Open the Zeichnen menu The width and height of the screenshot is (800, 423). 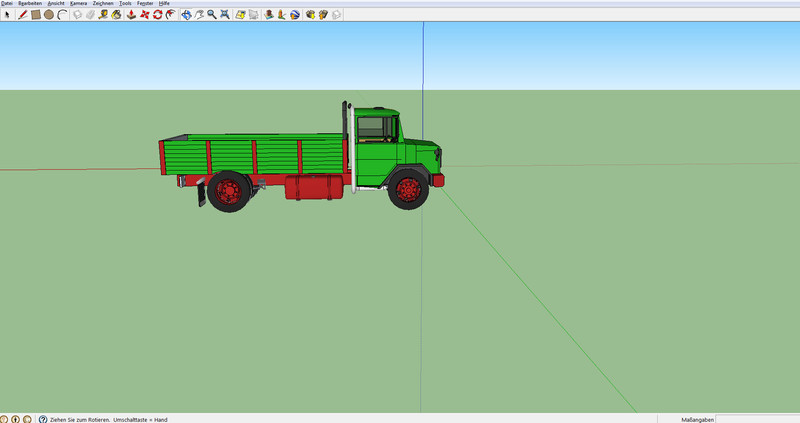(103, 3)
